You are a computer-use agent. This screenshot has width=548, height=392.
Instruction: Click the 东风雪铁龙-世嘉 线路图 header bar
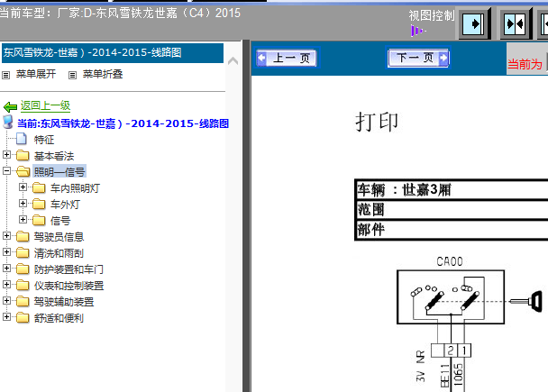click(113, 53)
